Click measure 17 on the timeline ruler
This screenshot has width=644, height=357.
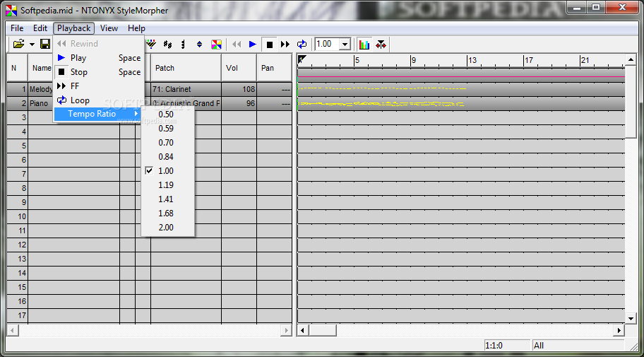[528, 61]
